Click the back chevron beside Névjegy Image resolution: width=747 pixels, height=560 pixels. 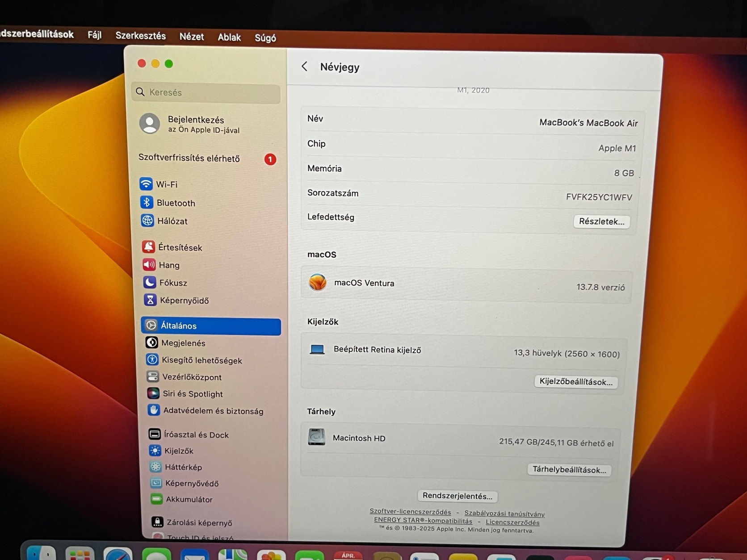pos(305,67)
